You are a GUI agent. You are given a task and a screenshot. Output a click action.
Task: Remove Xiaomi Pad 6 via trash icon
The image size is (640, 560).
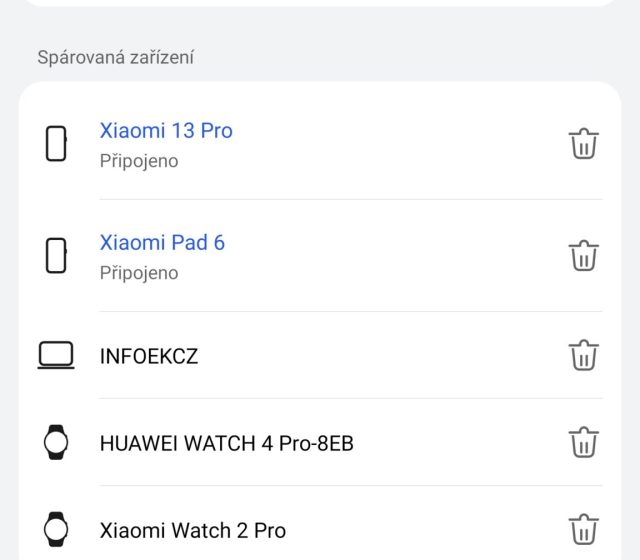point(584,256)
